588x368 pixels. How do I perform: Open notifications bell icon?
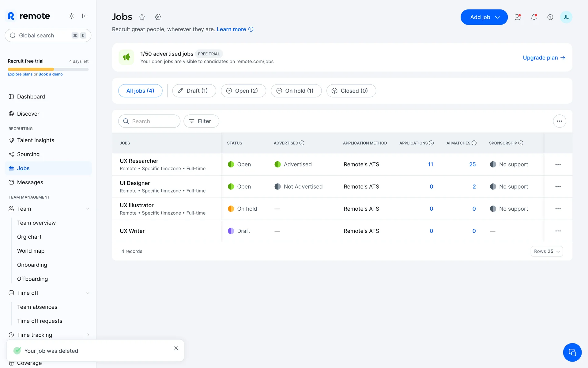[534, 17]
